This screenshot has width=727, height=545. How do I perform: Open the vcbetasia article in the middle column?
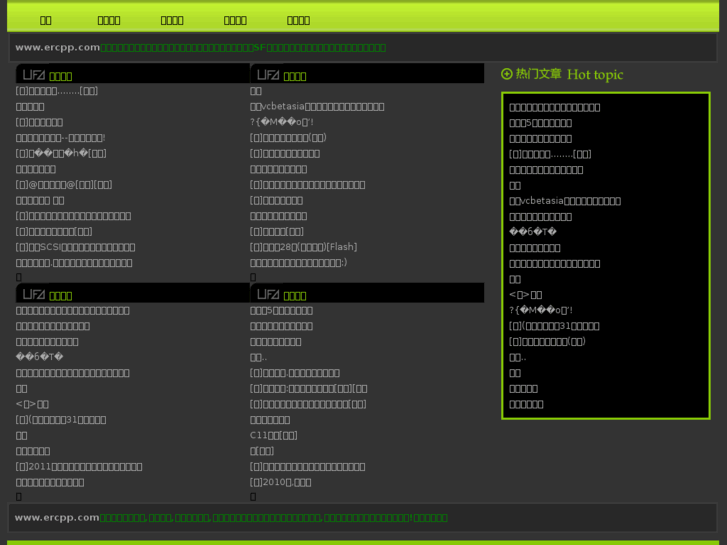[316, 106]
